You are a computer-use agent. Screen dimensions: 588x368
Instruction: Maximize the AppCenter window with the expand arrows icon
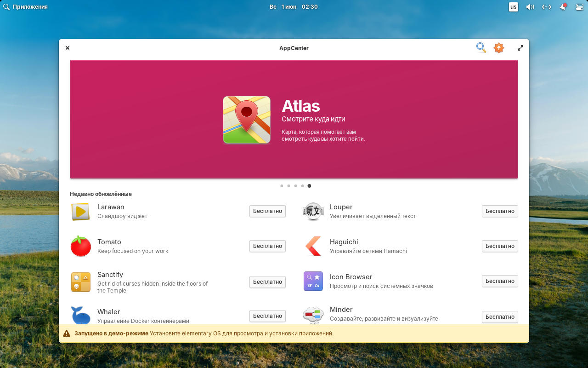(520, 48)
